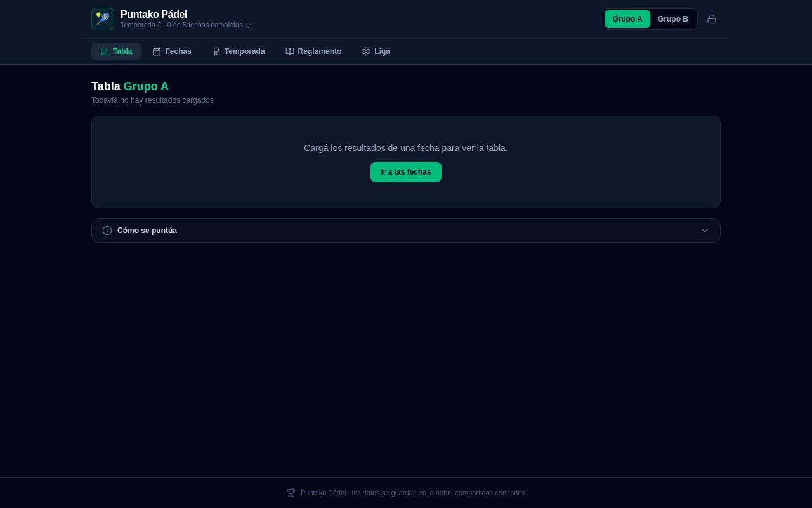
Task: Click the footer text about datos en la nube
Action: (413, 493)
